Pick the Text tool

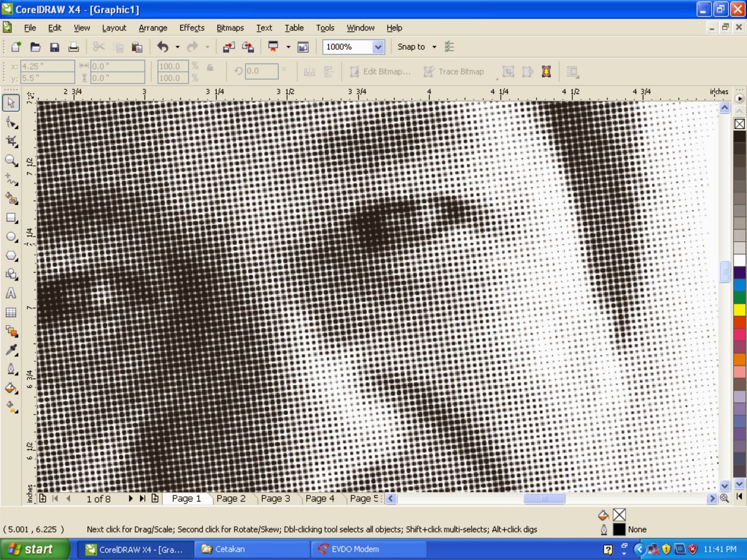11,294
